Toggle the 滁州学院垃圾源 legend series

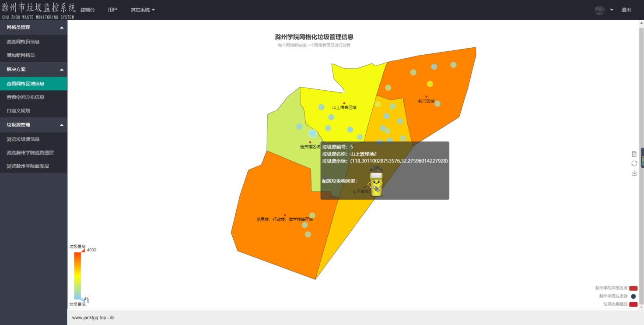(x=618, y=296)
